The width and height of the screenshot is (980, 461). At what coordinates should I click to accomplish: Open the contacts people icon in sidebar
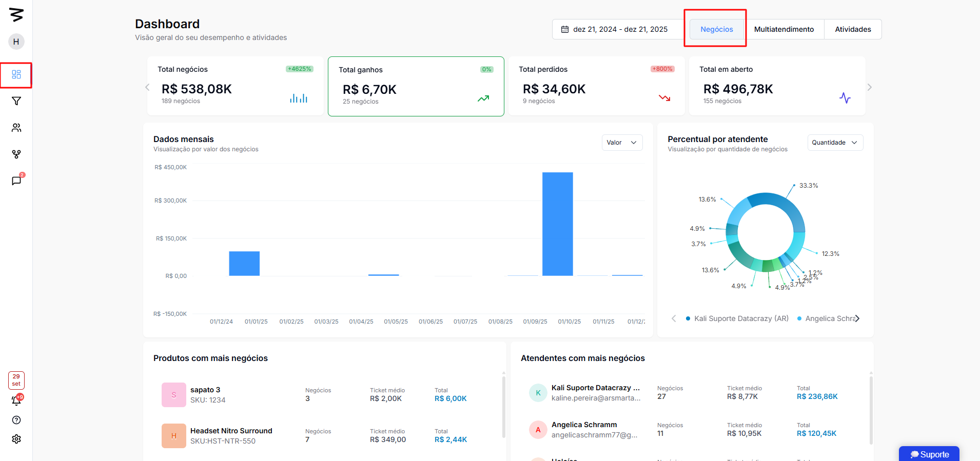point(16,128)
